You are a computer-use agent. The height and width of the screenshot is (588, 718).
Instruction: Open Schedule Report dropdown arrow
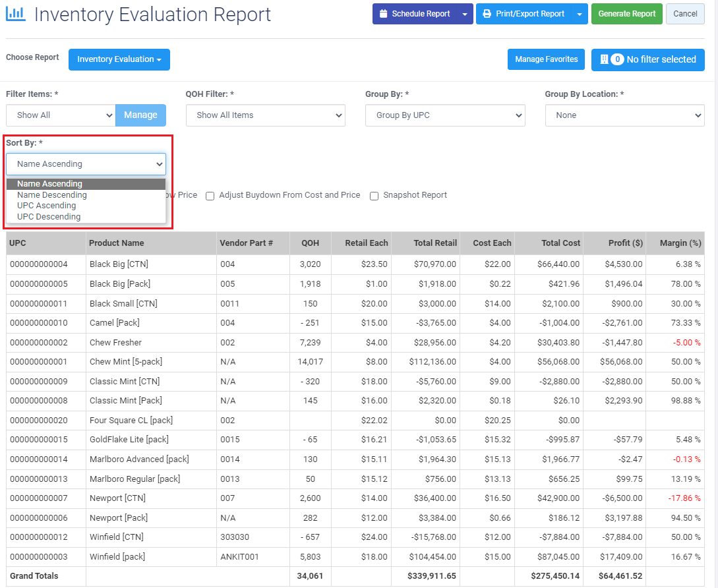pyautogui.click(x=465, y=15)
